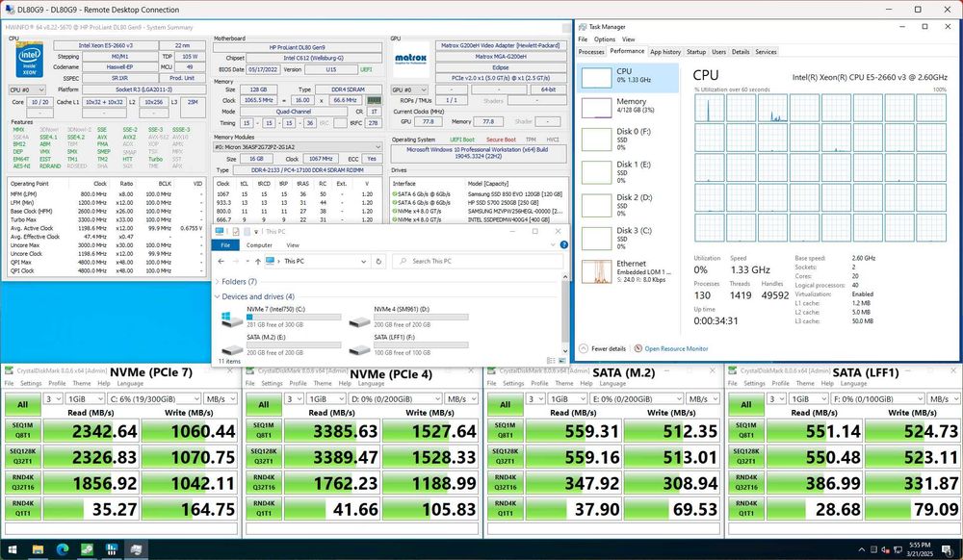Select the Ethernet graph in Task Manager sidebar
Screen dimensions: 963x560
pos(596,271)
